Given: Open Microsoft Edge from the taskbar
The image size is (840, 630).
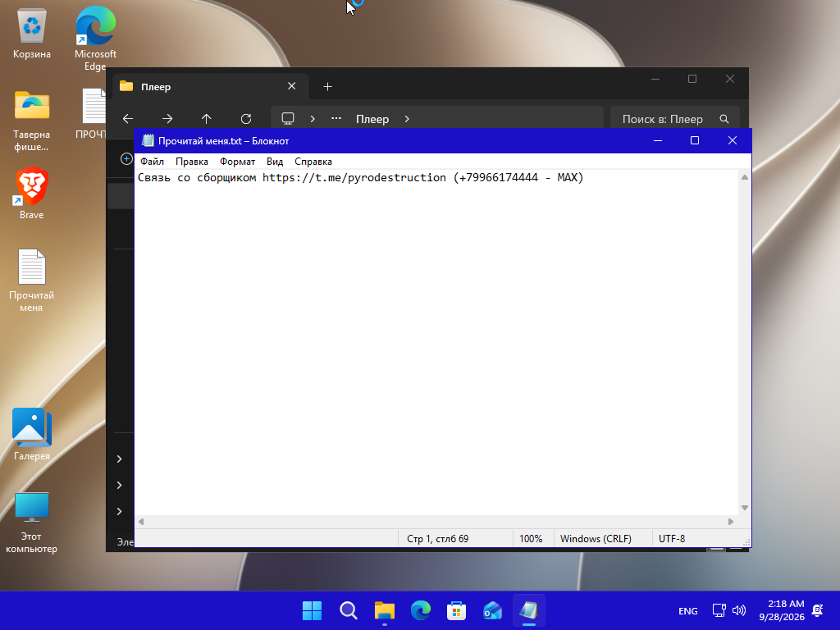Looking at the screenshot, I should 421,610.
